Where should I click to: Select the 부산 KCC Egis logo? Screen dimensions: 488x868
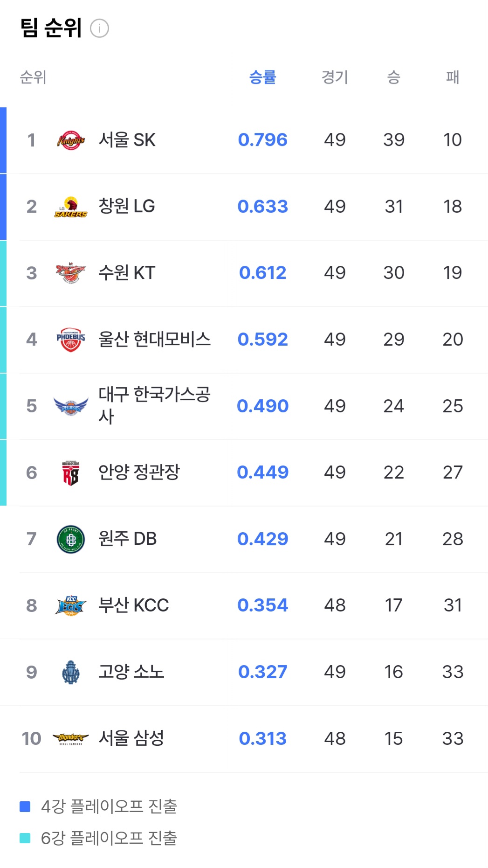(x=71, y=606)
